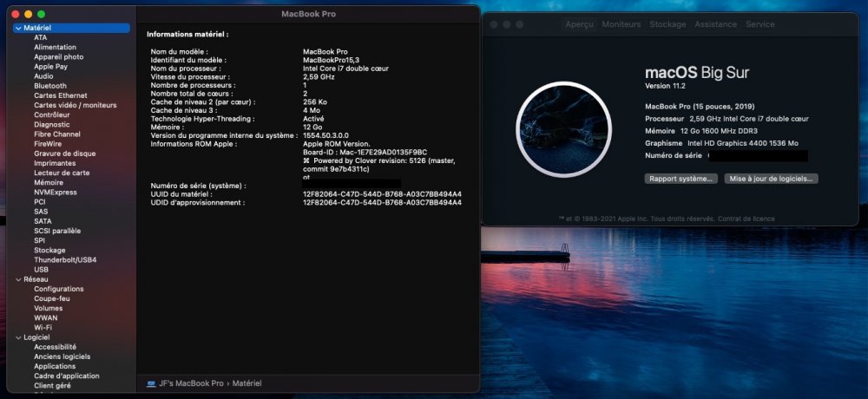The width and height of the screenshot is (868, 399).
Task: Select Anciens logiciels under Logiciel
Action: 62,357
